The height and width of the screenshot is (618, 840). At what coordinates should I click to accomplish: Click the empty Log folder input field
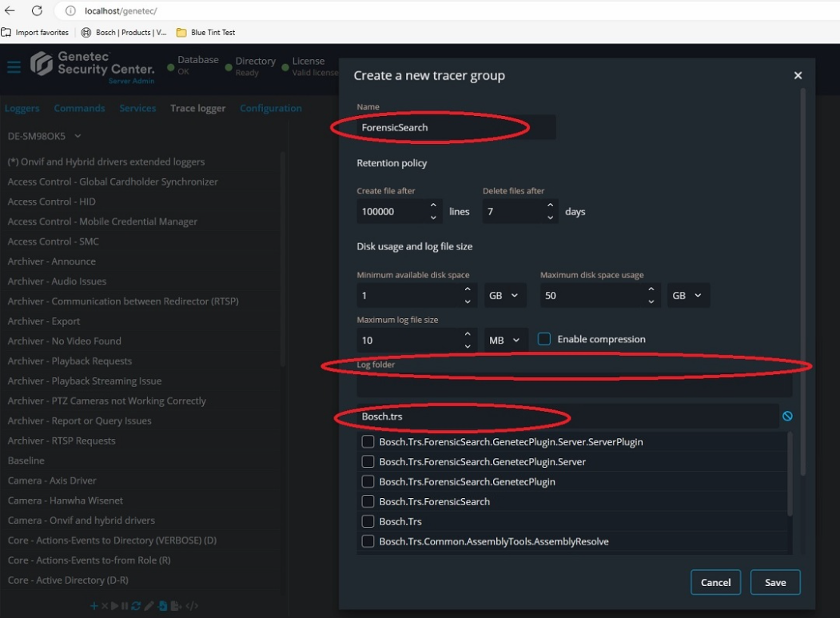[x=575, y=386]
